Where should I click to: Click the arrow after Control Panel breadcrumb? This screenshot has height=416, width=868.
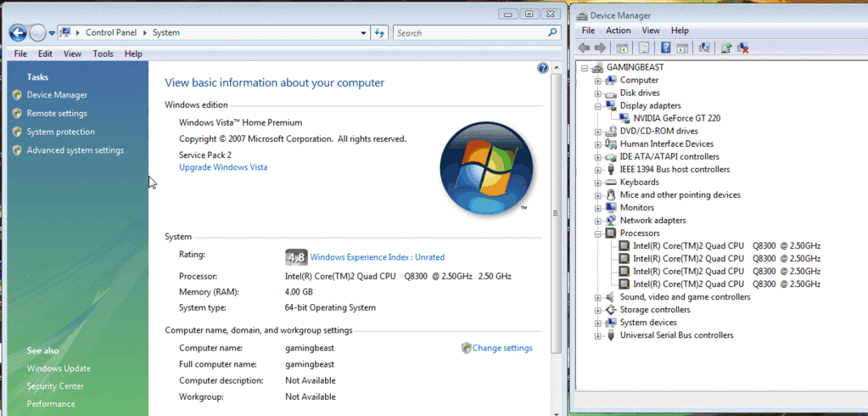[147, 32]
